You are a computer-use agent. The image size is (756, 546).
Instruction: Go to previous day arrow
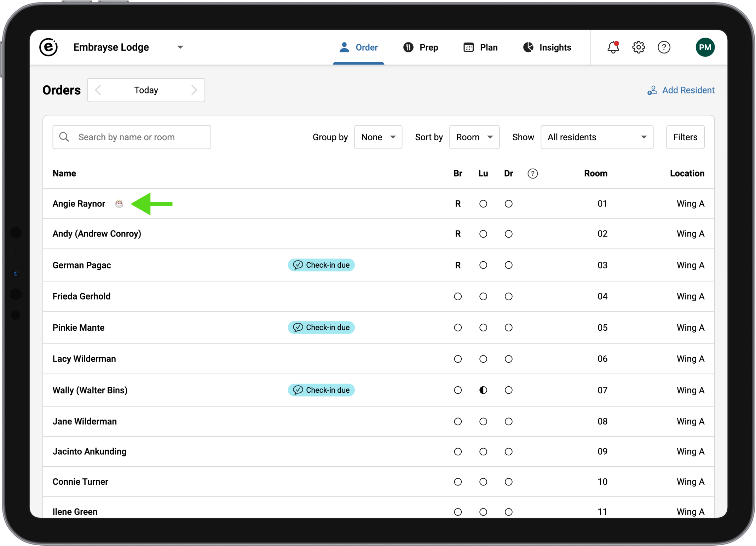[x=98, y=90]
